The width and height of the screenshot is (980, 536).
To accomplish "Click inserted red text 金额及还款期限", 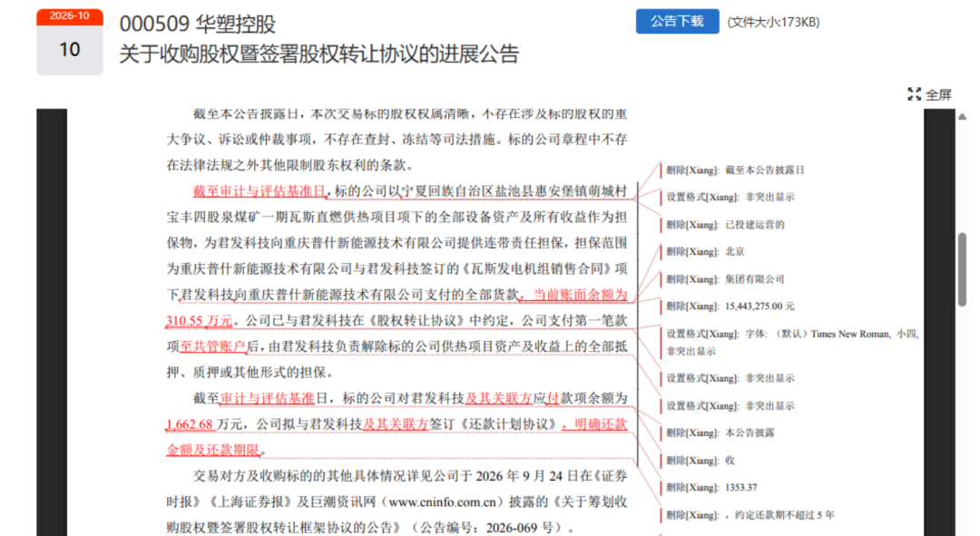I will click(x=212, y=450).
